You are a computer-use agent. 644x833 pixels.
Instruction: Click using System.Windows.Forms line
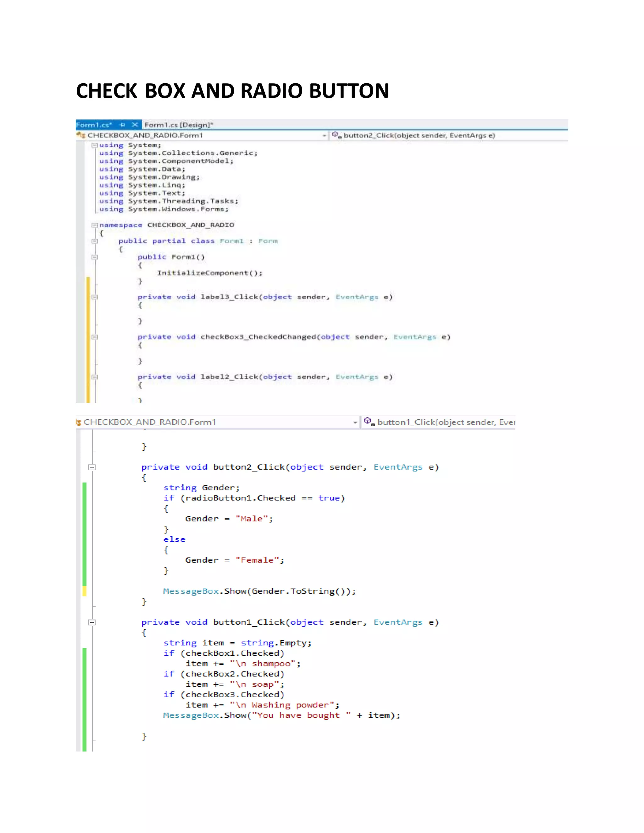pyautogui.click(x=164, y=209)
